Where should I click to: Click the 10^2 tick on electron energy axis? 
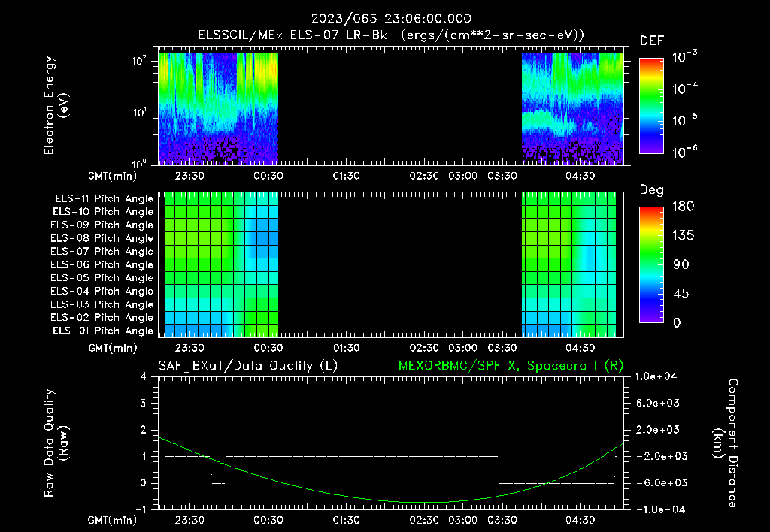[x=139, y=61]
